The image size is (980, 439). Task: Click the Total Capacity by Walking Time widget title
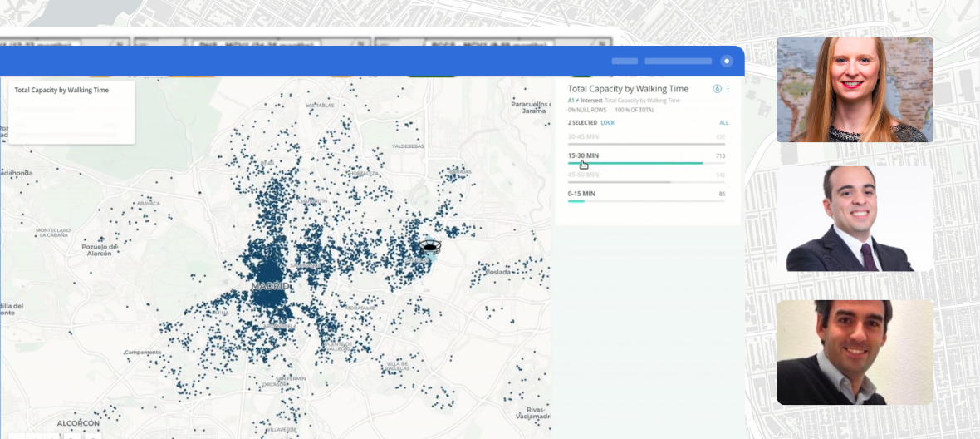[x=628, y=88]
